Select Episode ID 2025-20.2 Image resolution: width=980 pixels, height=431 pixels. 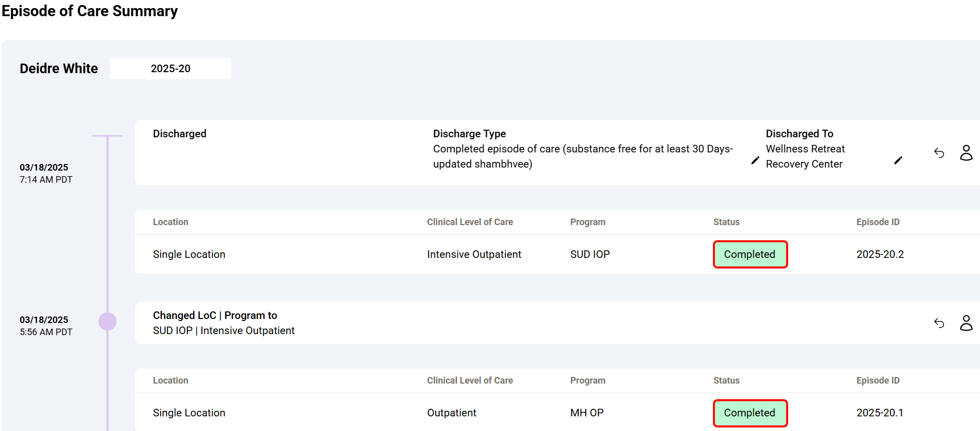[880, 254]
